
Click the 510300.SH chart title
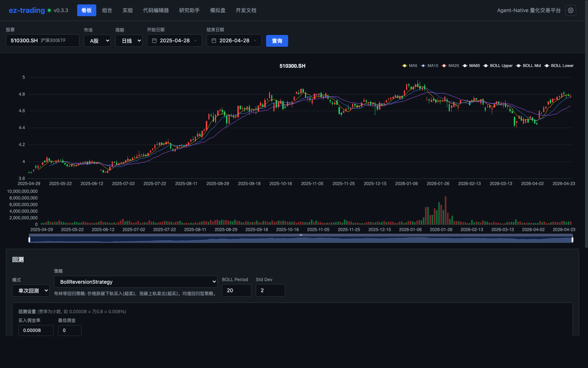click(293, 66)
